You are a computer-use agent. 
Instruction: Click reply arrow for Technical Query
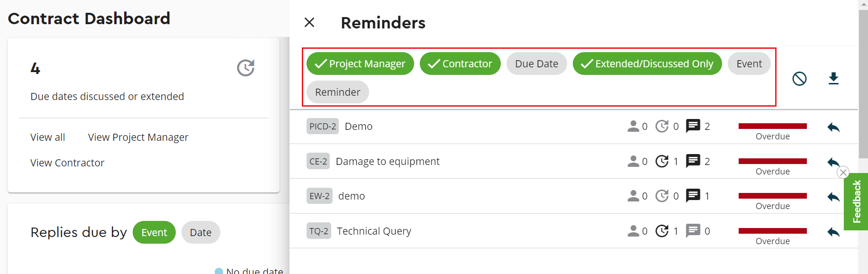[x=833, y=232]
